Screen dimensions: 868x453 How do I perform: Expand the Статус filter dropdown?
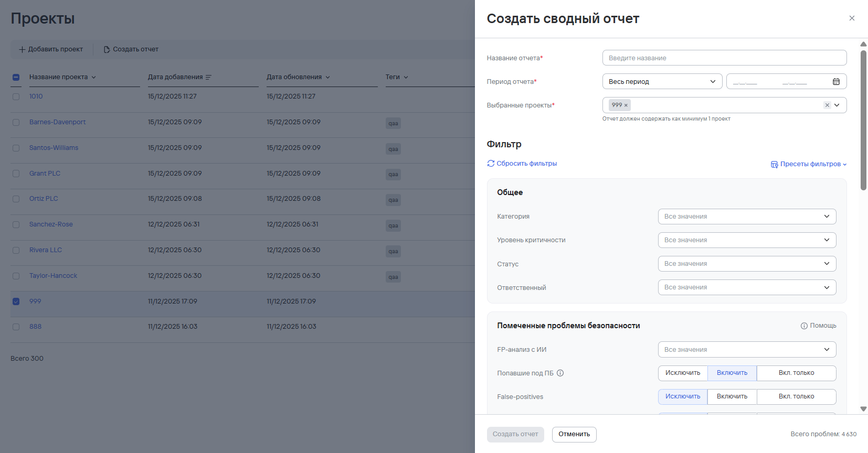coord(746,264)
